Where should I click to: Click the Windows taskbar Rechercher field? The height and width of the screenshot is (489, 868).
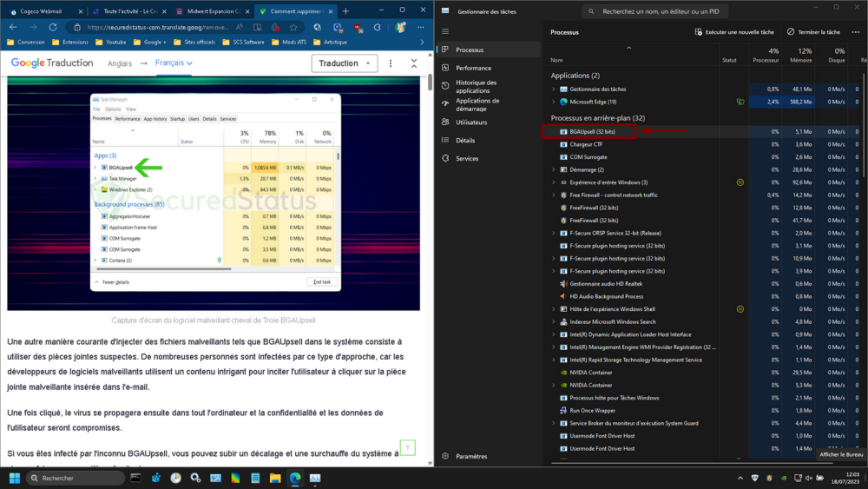(x=76, y=478)
